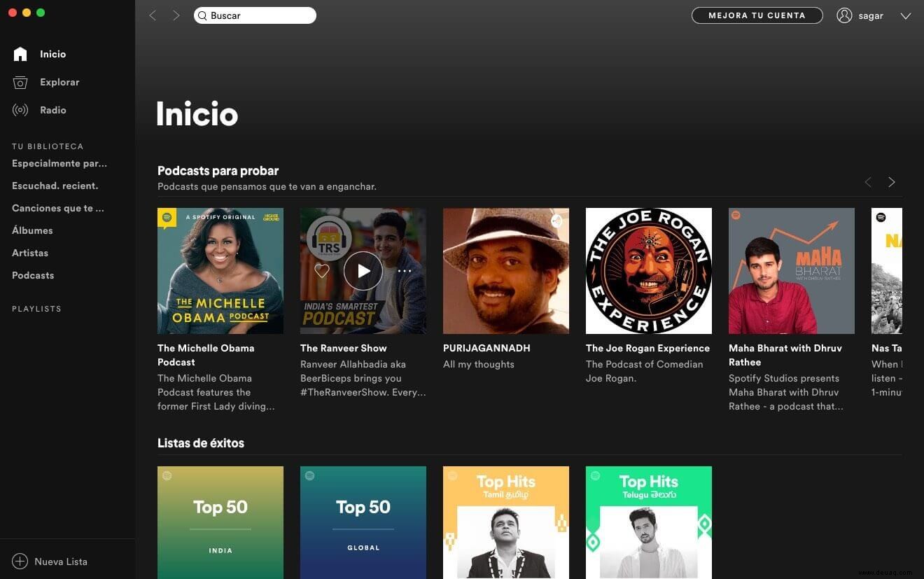This screenshot has height=579, width=924.
Task: Open Escuchad. recient. library item
Action: point(55,186)
